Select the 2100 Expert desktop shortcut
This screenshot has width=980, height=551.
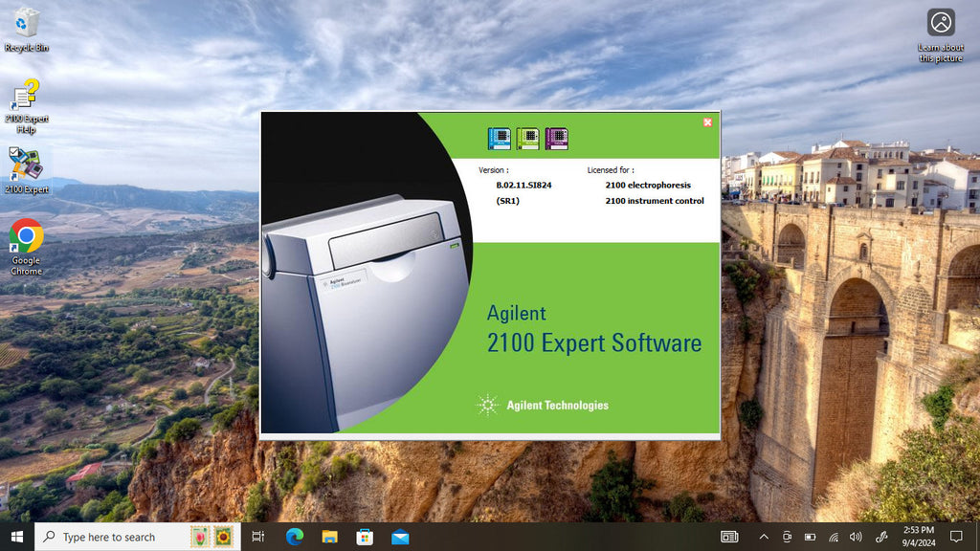tap(26, 170)
